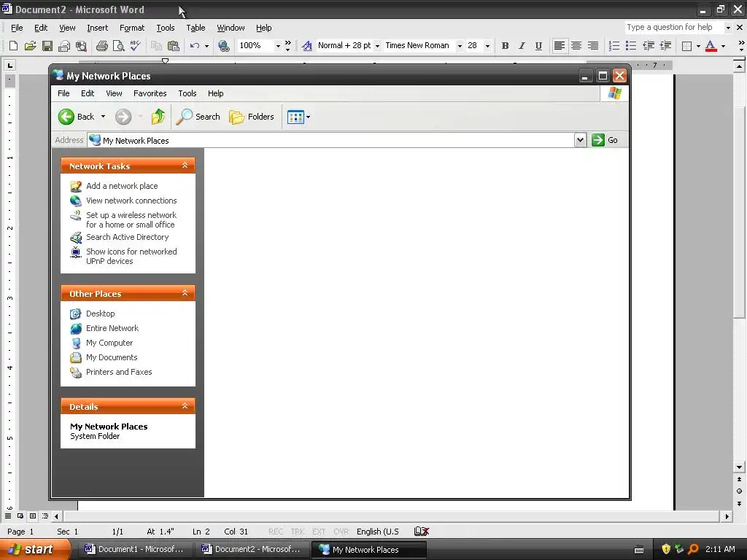Open Favorites menu in My Network Places

[150, 93]
